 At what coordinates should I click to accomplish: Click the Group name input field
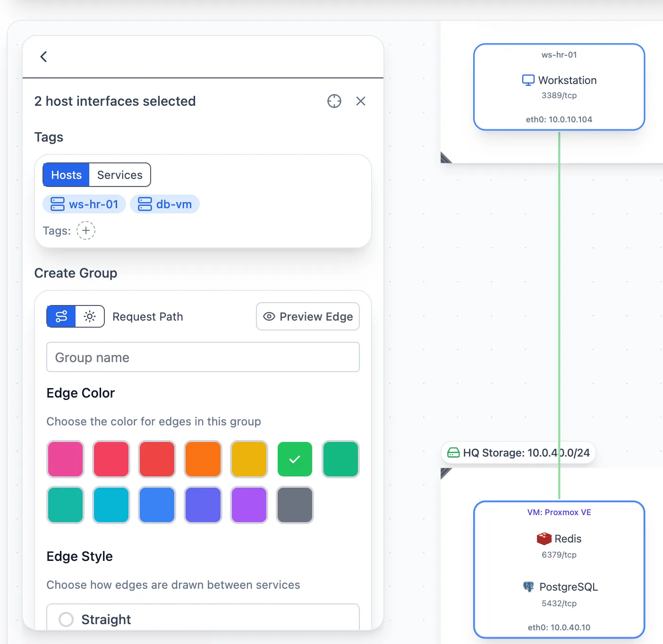(203, 357)
